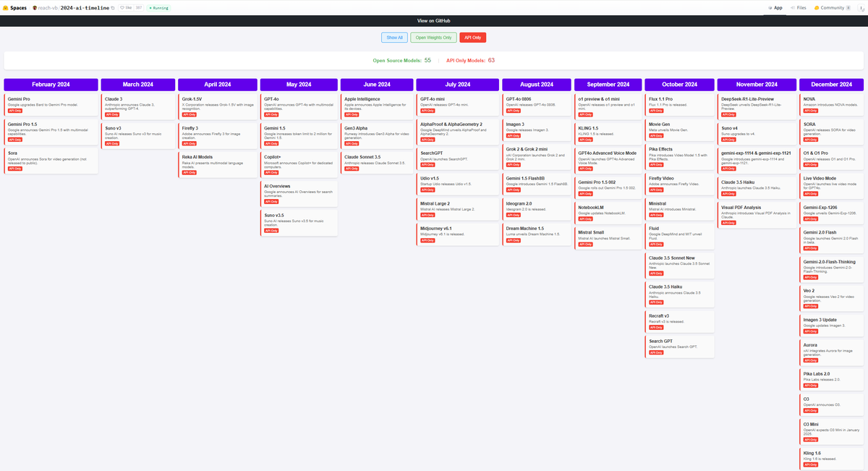868x471 pixels.
Task: Open the Recraft v3 card
Action: [680, 321]
